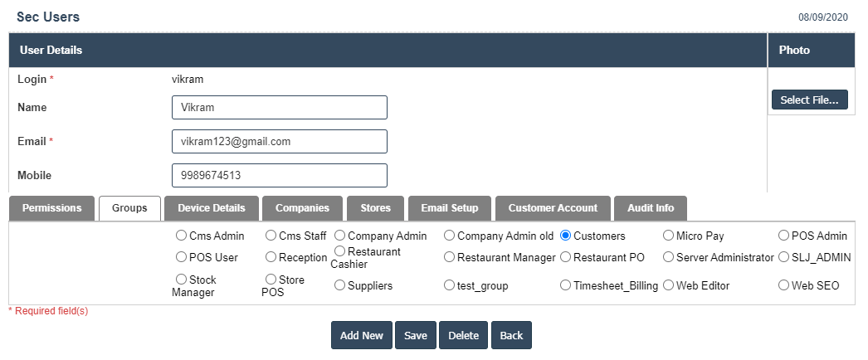The width and height of the screenshot is (868, 360).
Task: Open the Permissions tab
Action: [51, 208]
